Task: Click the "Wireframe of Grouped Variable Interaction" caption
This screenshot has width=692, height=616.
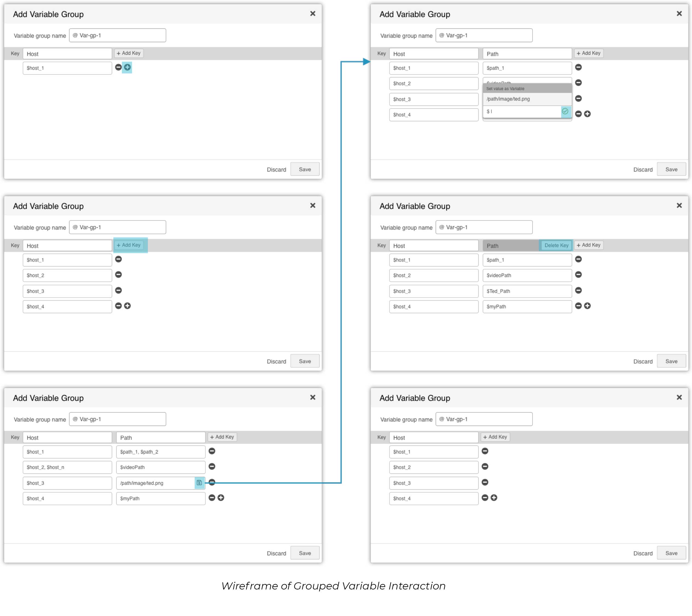Action: tap(333, 586)
